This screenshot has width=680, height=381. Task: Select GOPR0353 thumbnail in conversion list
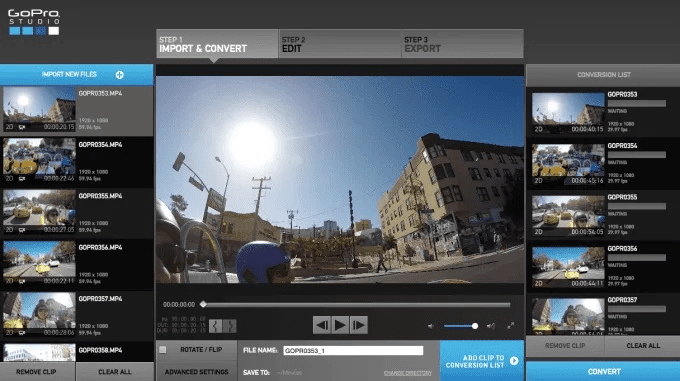(x=568, y=112)
